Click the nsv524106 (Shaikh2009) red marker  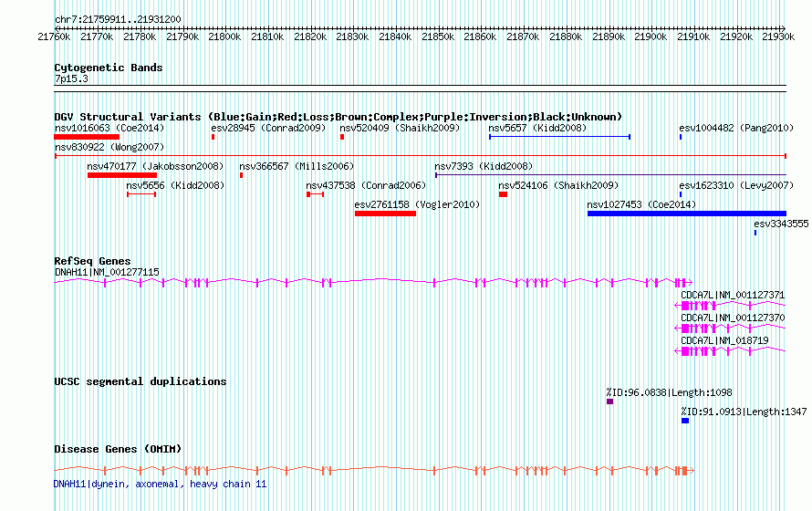pyautogui.click(x=503, y=194)
